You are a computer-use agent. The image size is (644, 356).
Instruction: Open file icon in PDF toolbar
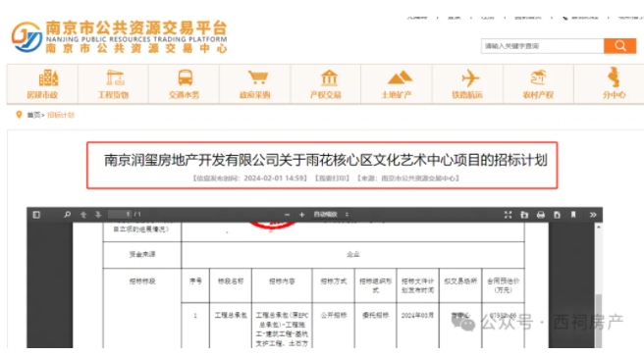[524, 215]
